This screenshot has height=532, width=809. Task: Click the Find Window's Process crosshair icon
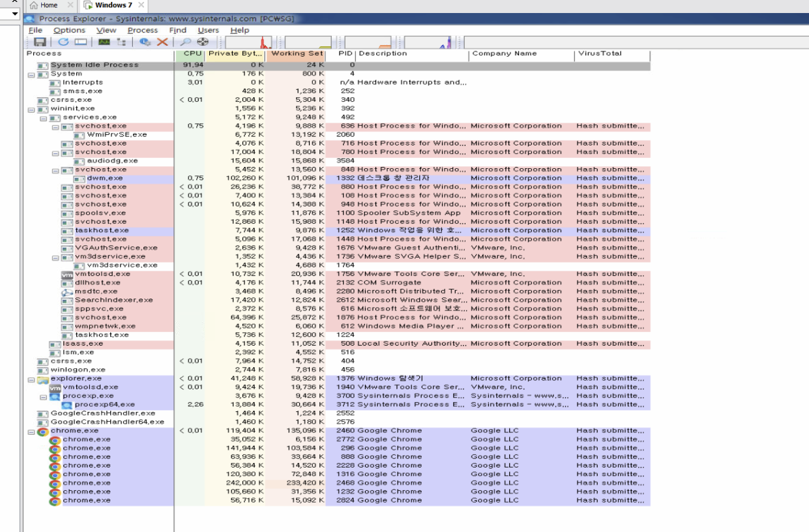point(203,42)
